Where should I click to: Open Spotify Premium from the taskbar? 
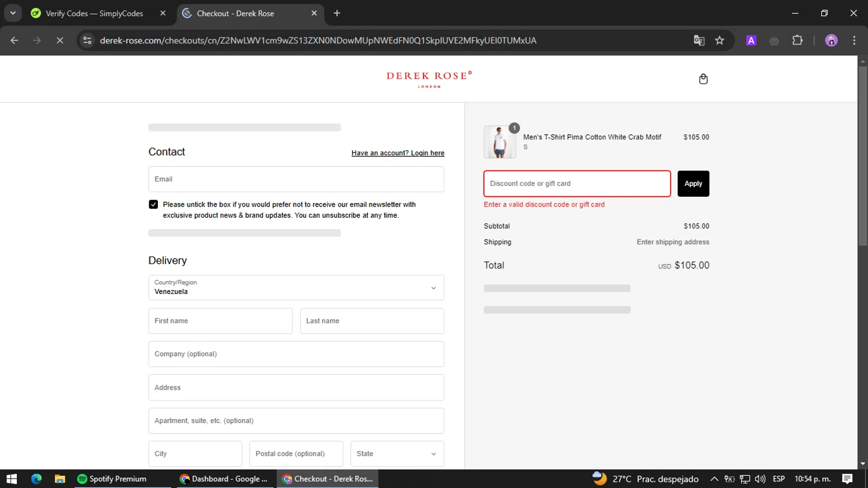pyautogui.click(x=123, y=479)
